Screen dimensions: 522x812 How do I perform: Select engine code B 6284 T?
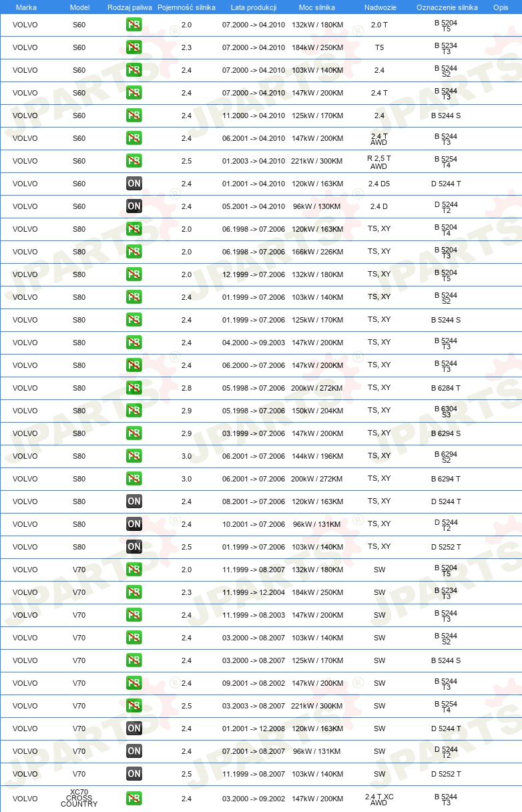coord(446,388)
